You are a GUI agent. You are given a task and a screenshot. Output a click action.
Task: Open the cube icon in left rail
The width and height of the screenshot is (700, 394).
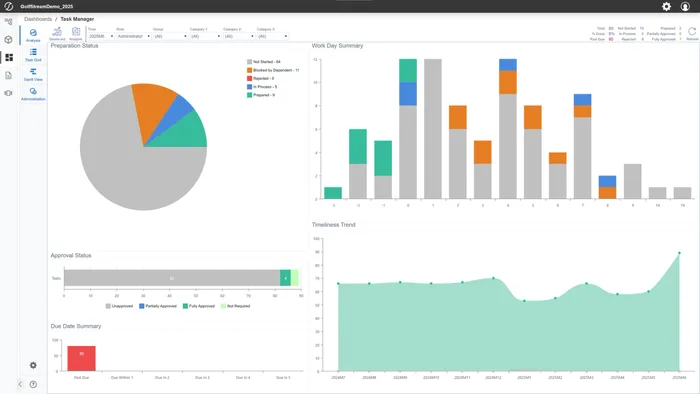8,39
